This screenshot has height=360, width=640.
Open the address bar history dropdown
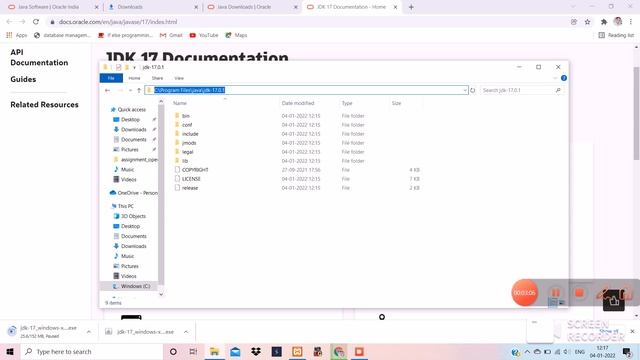[x=465, y=90]
